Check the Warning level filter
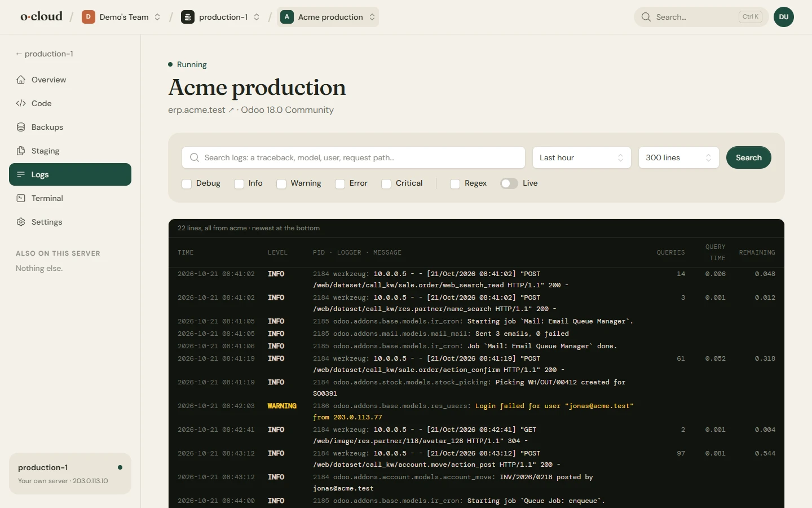812x508 pixels. [281, 183]
